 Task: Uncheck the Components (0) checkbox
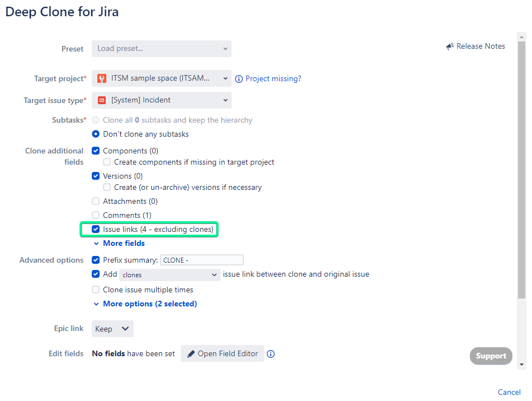coord(96,151)
